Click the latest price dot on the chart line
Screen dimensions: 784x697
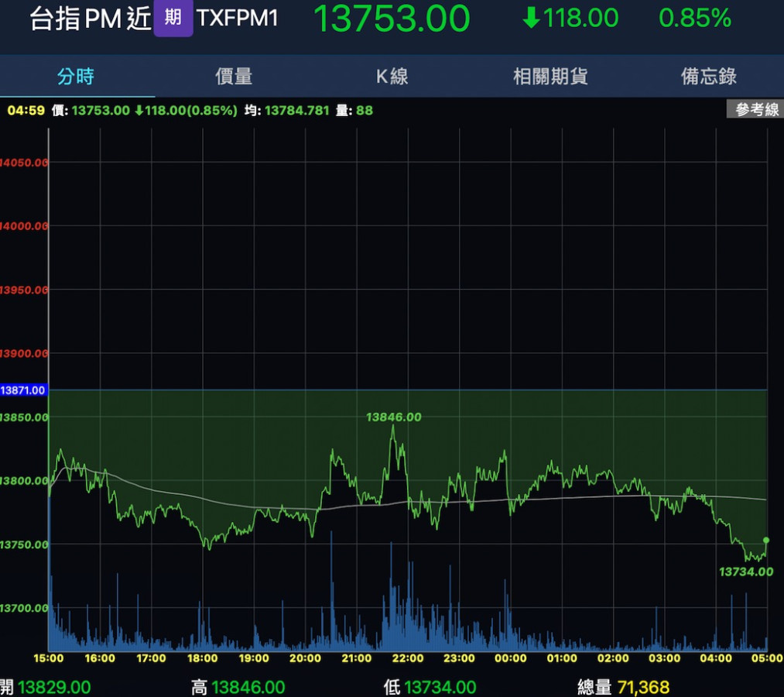point(766,540)
